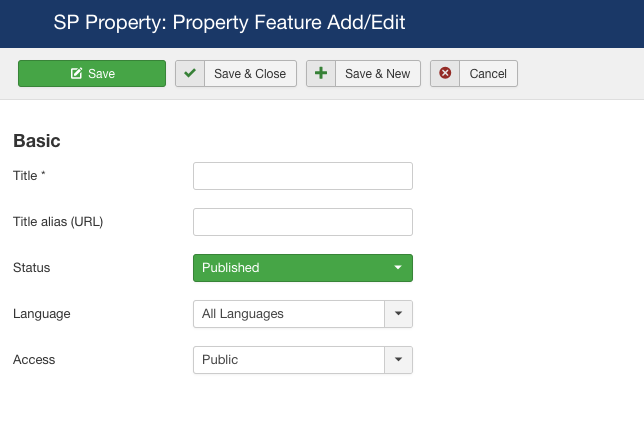The height and width of the screenshot is (432, 644).
Task: Click the Save & Close label
Action: click(250, 74)
